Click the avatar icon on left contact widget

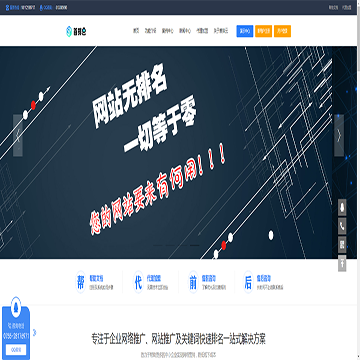tap(16, 307)
